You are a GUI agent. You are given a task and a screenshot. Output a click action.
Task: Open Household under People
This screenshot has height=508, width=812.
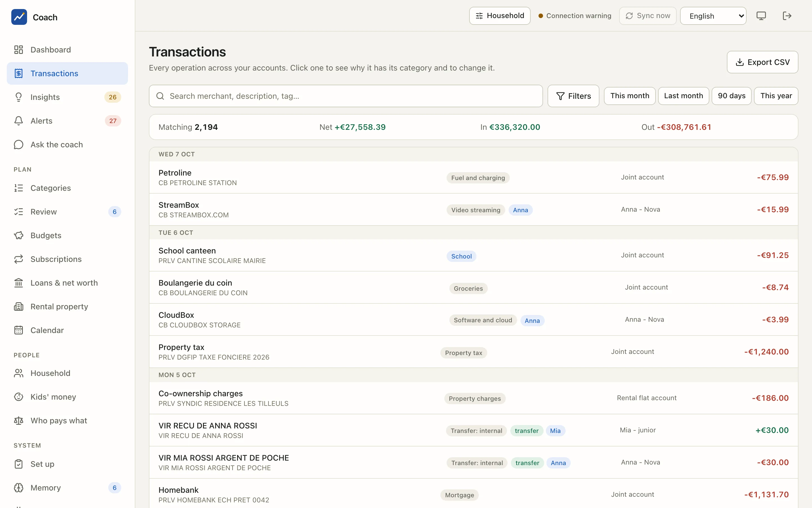pyautogui.click(x=67, y=373)
